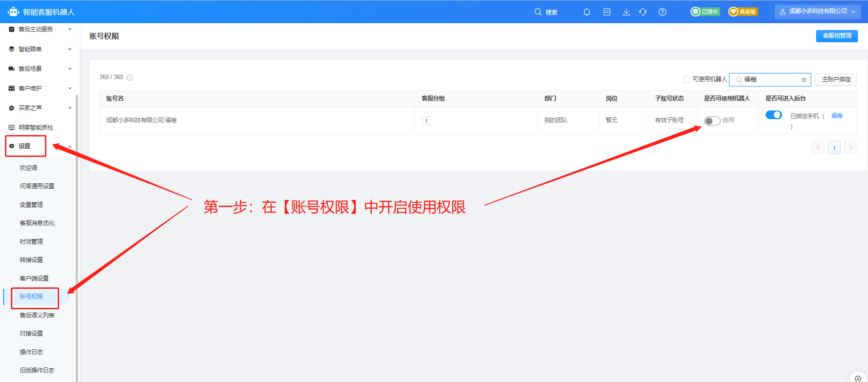Clear the search field with the x icon
The image size is (868, 382).
click(x=804, y=80)
